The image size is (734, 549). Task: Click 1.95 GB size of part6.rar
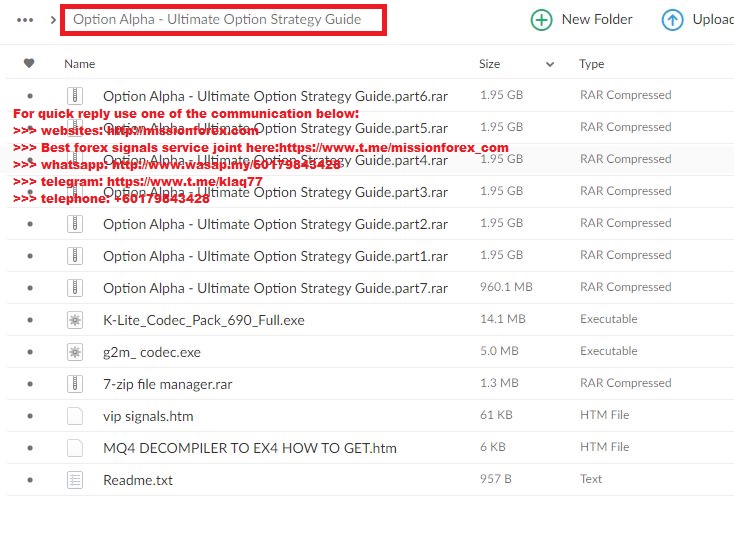[x=501, y=95]
